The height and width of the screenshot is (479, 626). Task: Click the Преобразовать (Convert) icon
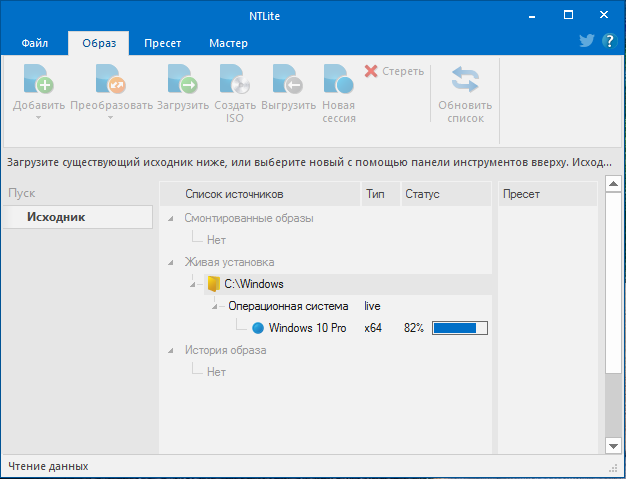pyautogui.click(x=111, y=79)
